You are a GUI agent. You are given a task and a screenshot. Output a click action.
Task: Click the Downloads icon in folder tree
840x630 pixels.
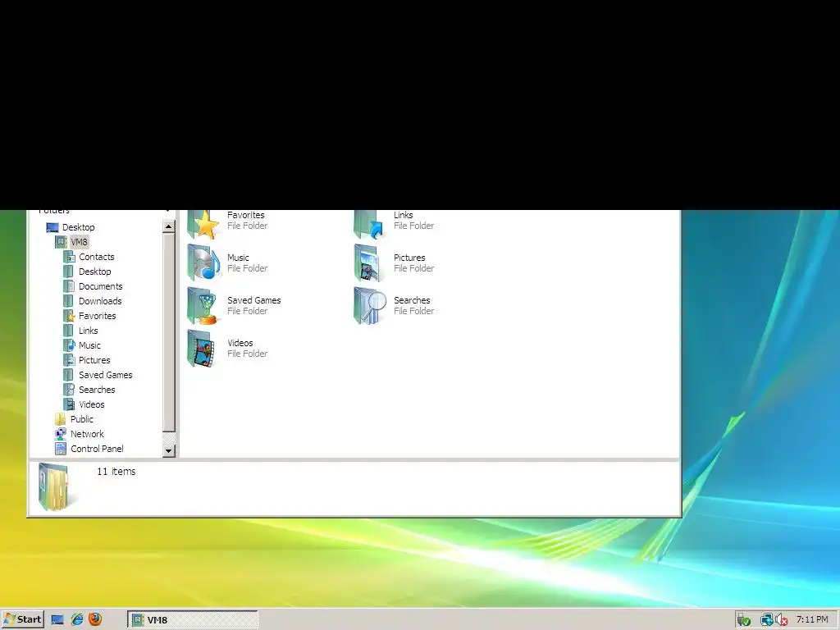(x=69, y=301)
